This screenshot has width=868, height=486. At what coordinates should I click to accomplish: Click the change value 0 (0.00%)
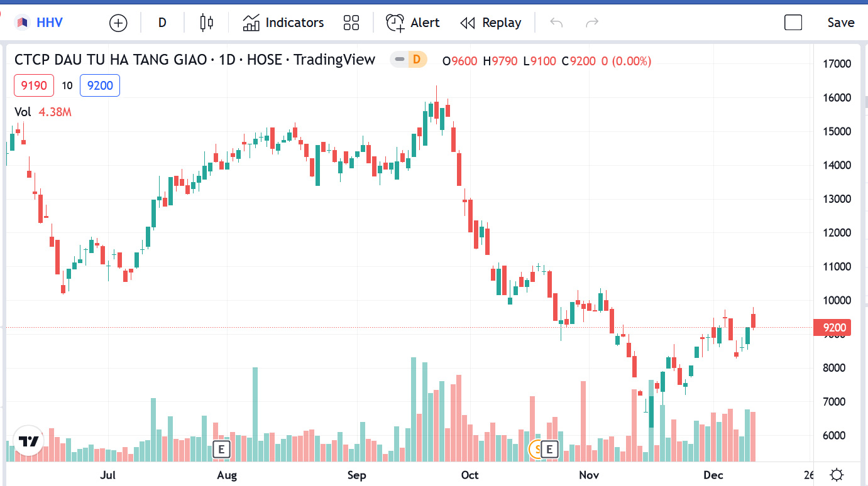627,61
